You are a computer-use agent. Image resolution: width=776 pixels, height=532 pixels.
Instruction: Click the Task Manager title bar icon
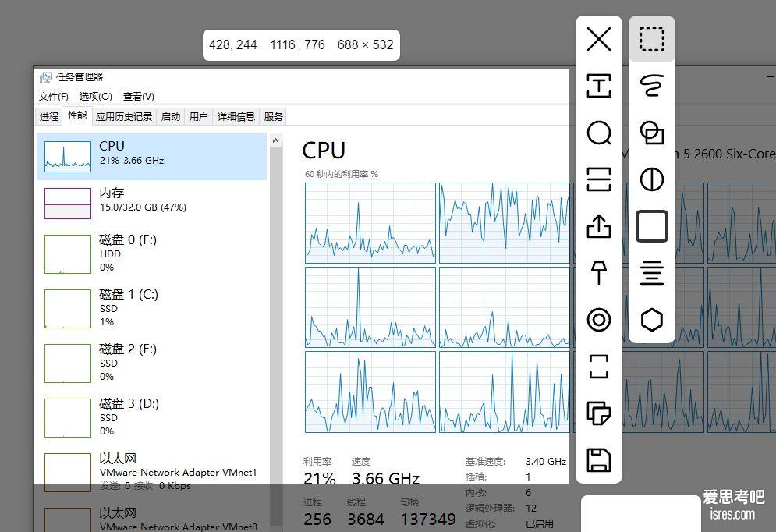click(x=45, y=77)
